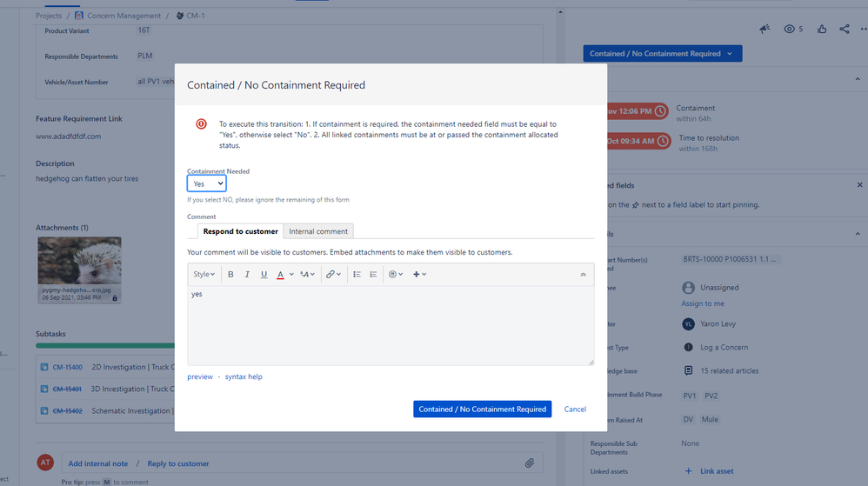Click the Mule tag
Screen dimensions: 868x486
click(710, 420)
